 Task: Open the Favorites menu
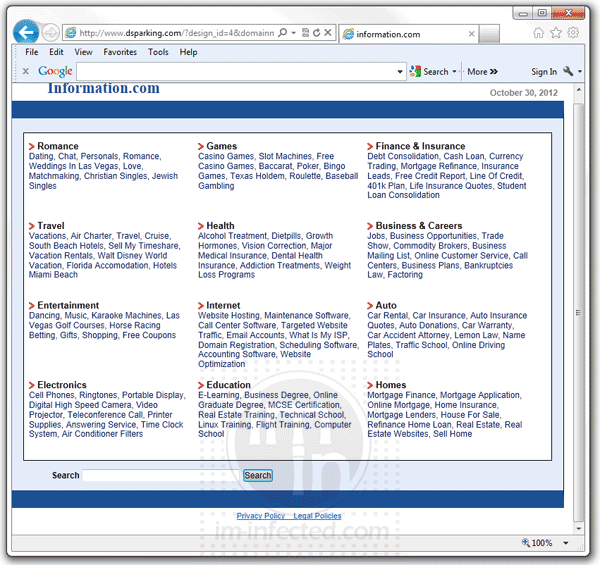click(120, 52)
